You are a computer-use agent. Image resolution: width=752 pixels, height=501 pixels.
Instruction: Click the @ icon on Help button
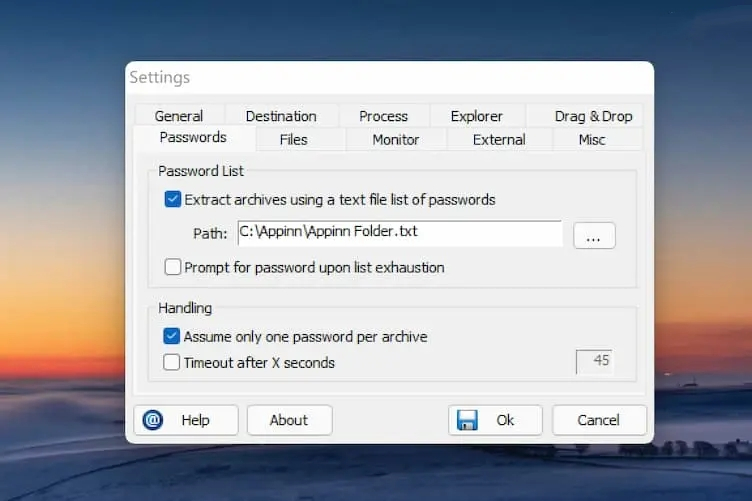pos(153,420)
